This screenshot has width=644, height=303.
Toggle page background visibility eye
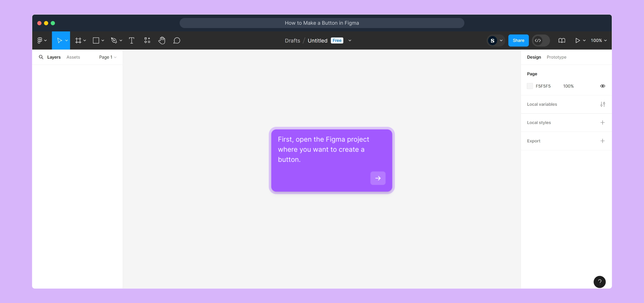pyautogui.click(x=603, y=86)
